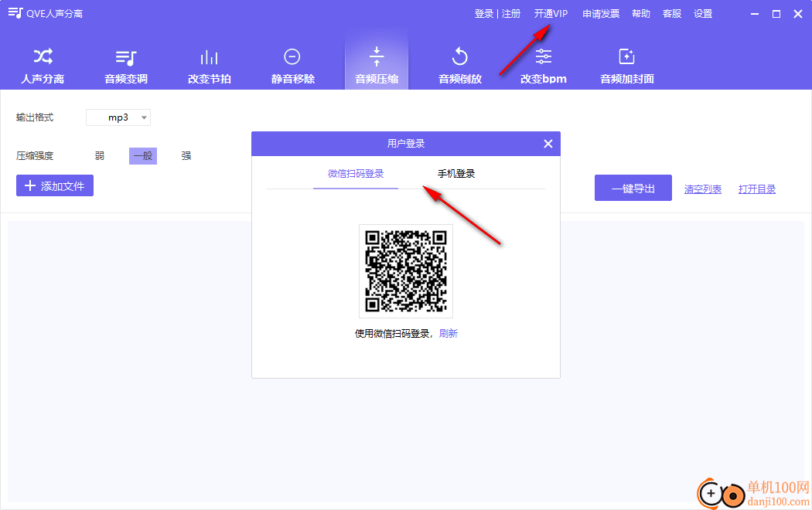The width and height of the screenshot is (812, 510).
Task: Open the 输出格式 mp3 dropdown
Action: (118, 117)
